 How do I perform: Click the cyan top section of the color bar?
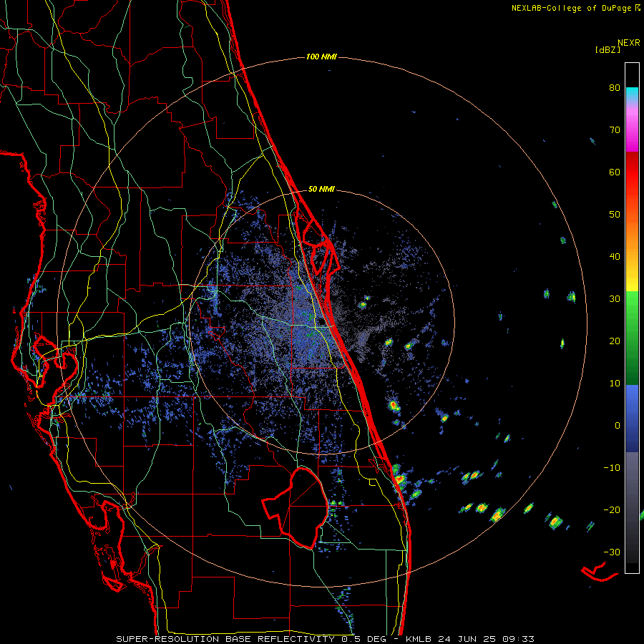pos(632,93)
